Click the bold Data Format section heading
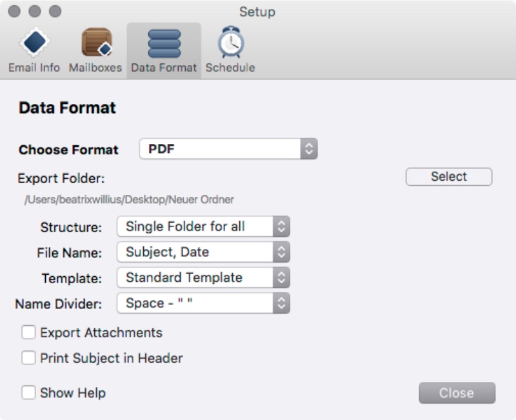This screenshot has height=420, width=516. tap(67, 108)
